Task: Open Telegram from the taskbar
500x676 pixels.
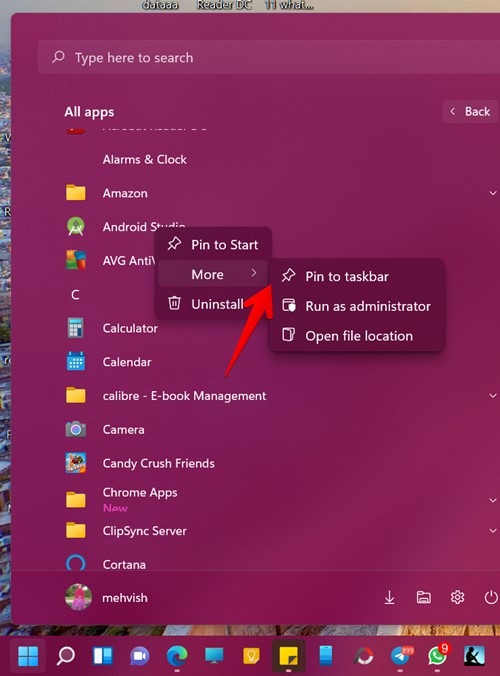Action: 400,656
